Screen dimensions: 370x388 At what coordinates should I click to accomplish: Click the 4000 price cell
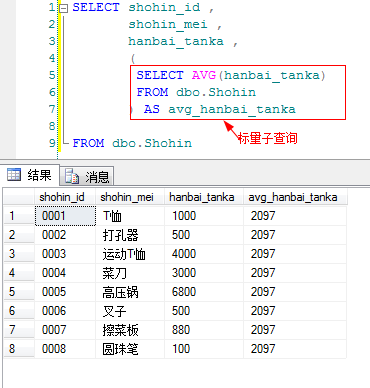204,254
